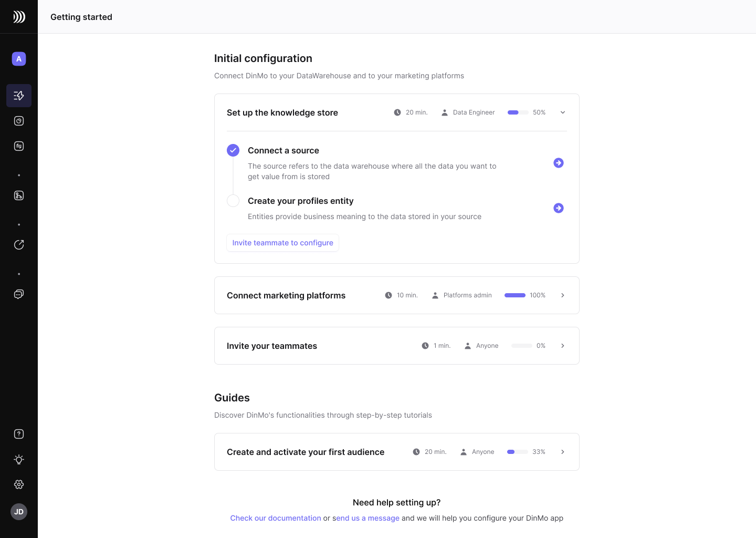This screenshot has width=756, height=538.
Task: Open the JD user avatar menu
Action: coord(19,512)
